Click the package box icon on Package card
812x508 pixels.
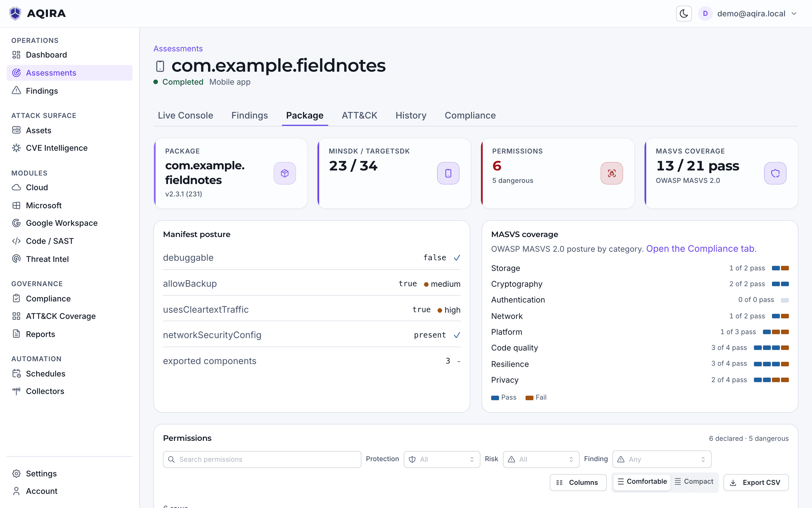tap(284, 173)
